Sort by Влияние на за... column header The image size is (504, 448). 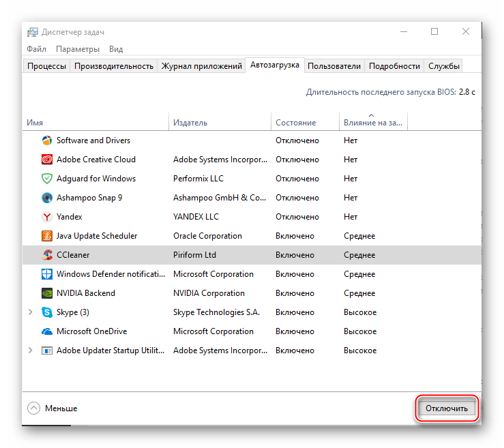click(373, 123)
